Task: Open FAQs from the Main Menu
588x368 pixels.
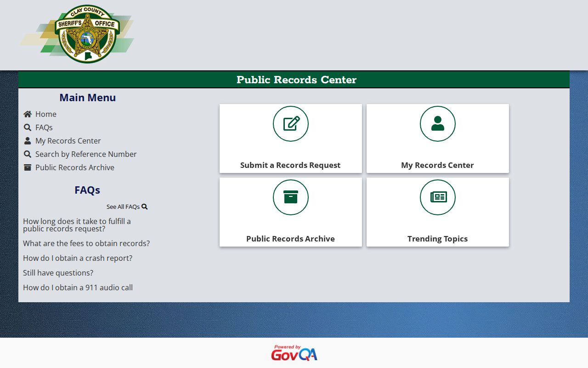Action: point(44,127)
